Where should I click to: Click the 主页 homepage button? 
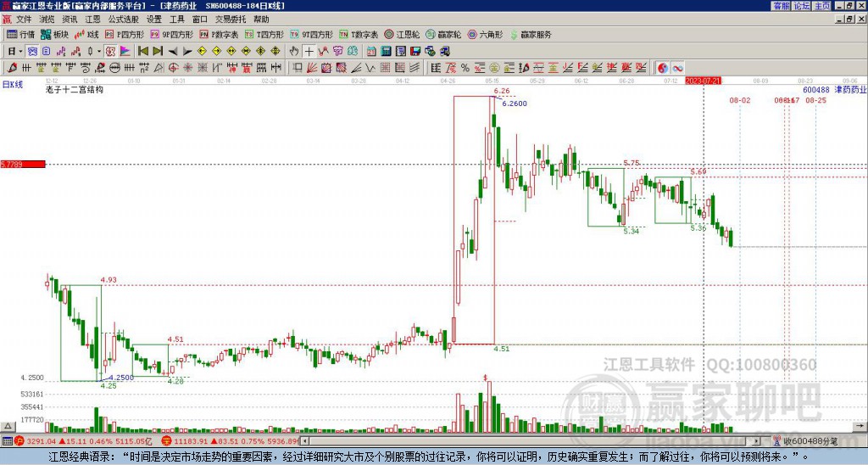[821, 6]
